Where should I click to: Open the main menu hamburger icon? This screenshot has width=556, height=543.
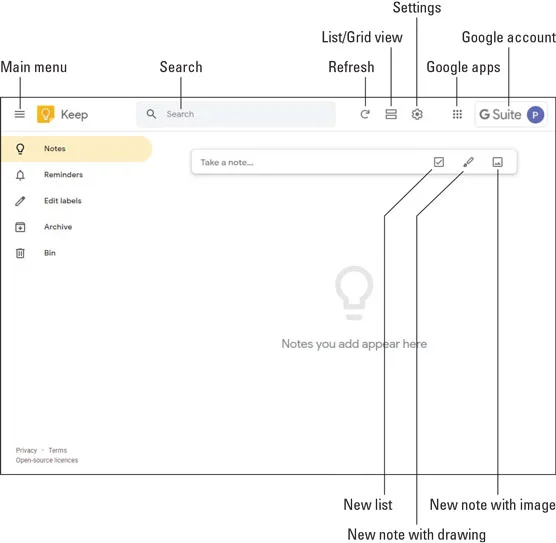[20, 114]
